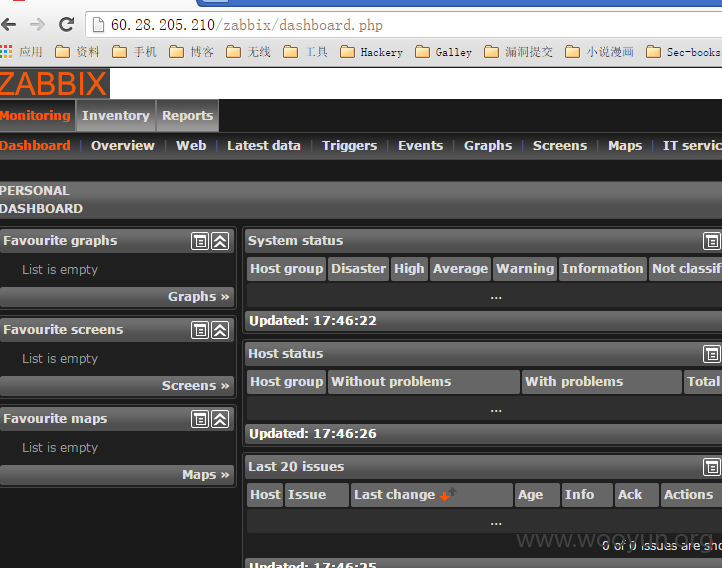Viewport: 722px width, 568px height.
Task: Click the Warning severity column header
Action: (525, 269)
